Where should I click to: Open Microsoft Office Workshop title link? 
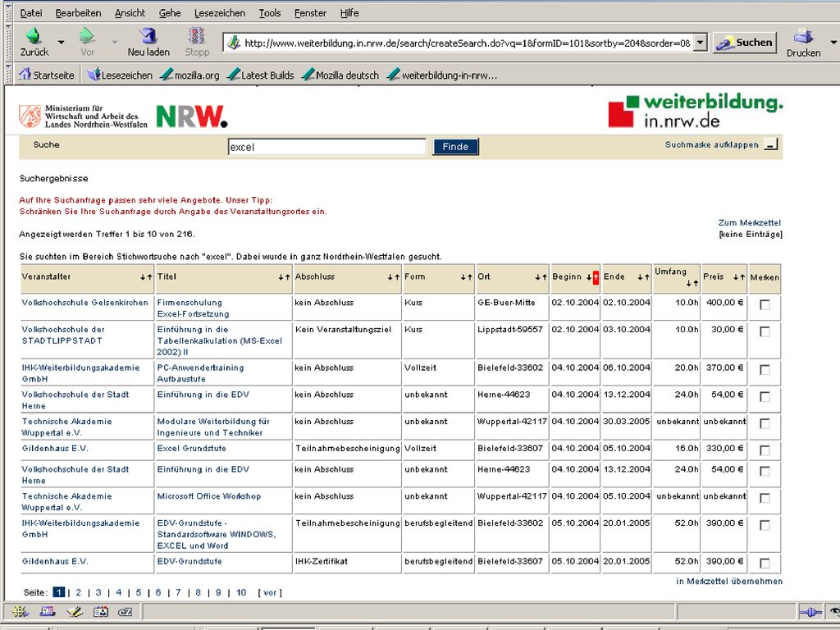(209, 496)
